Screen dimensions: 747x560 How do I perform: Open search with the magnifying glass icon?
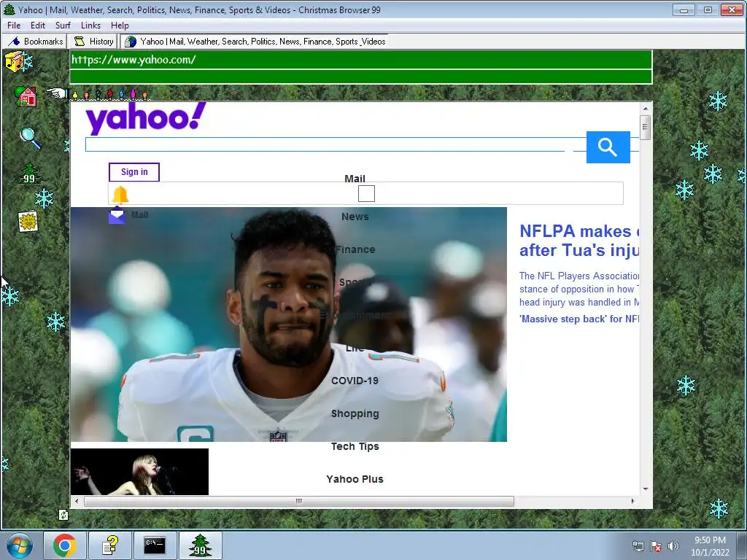point(30,138)
